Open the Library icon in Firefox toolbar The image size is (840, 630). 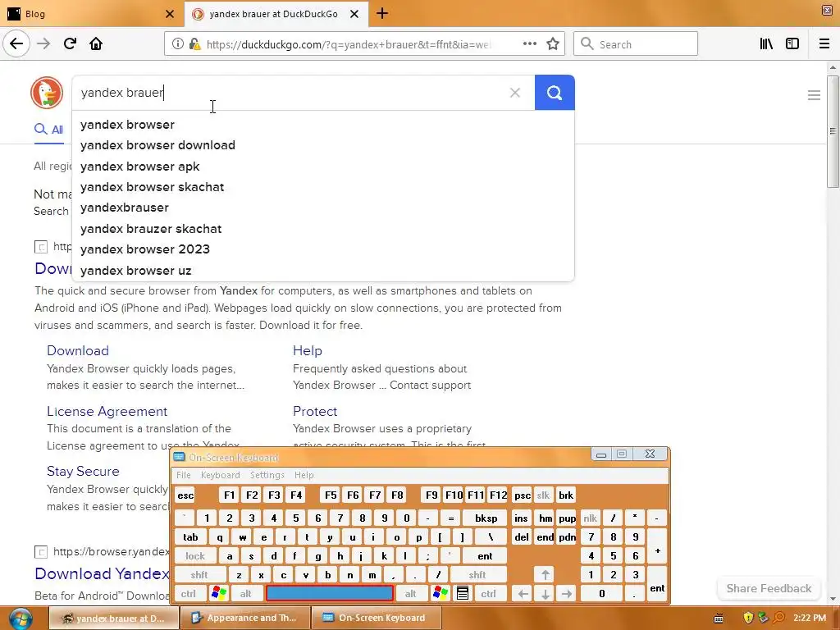click(x=767, y=44)
